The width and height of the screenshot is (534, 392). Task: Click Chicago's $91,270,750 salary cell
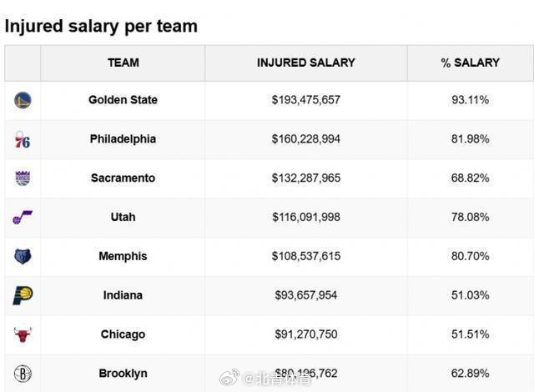pyautogui.click(x=305, y=334)
